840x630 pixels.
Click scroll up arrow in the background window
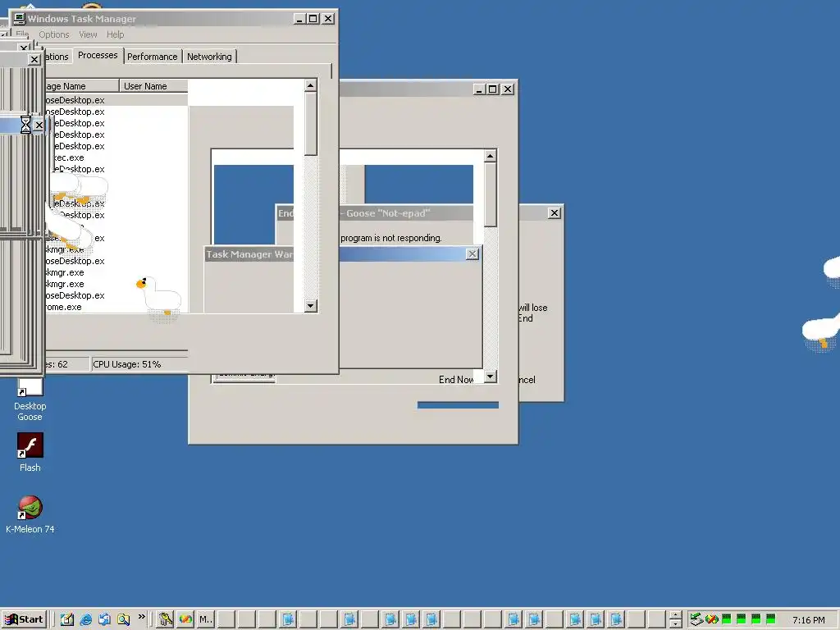[491, 156]
